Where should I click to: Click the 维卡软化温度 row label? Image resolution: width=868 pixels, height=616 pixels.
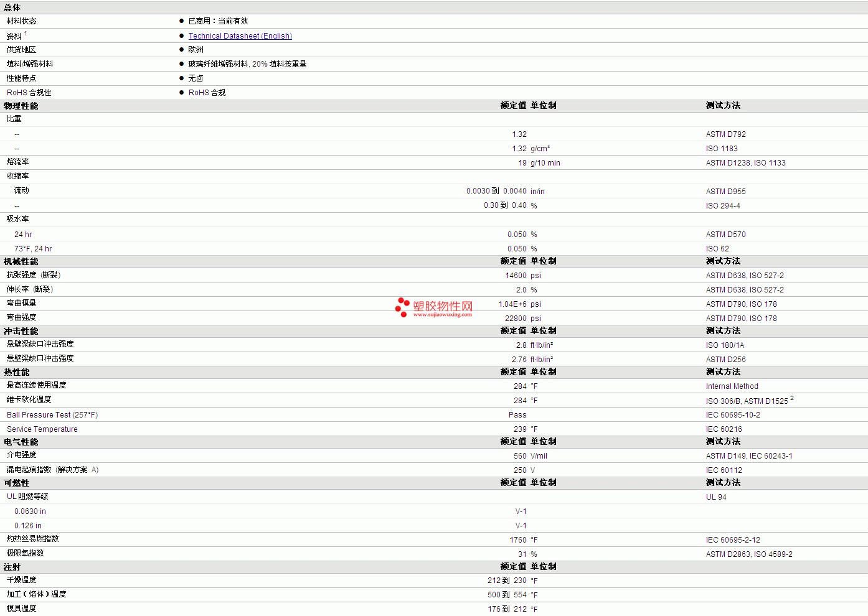[29, 399]
